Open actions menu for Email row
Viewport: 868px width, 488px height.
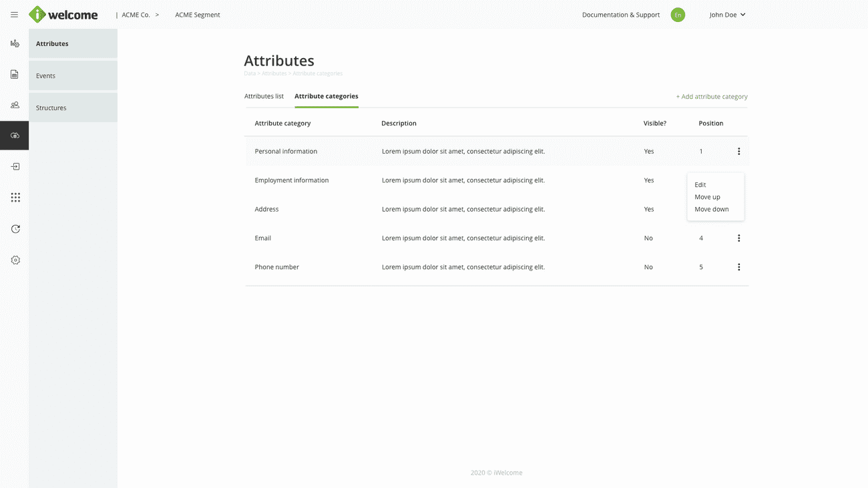738,238
